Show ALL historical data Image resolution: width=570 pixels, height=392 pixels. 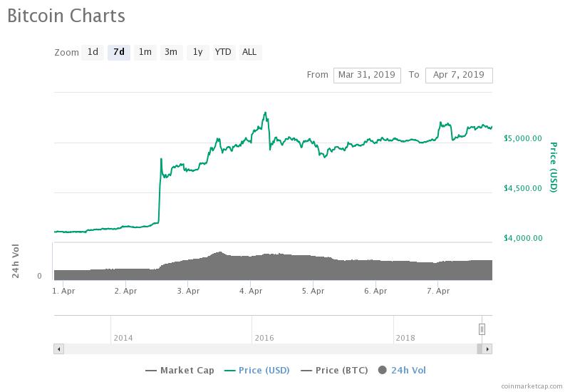pos(249,52)
